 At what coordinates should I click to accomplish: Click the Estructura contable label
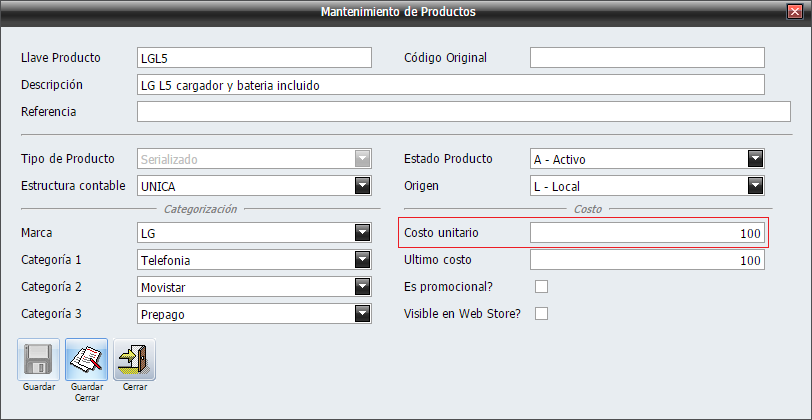coord(73,186)
